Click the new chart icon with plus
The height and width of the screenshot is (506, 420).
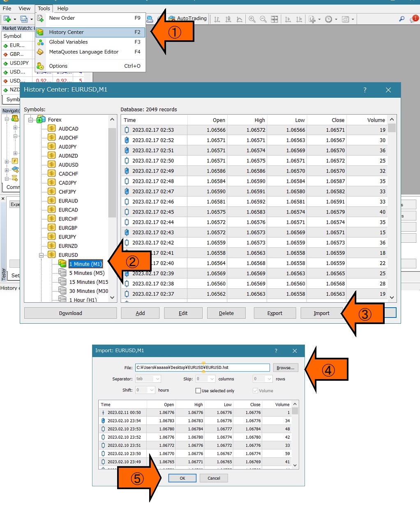pyautogui.click(x=7, y=19)
